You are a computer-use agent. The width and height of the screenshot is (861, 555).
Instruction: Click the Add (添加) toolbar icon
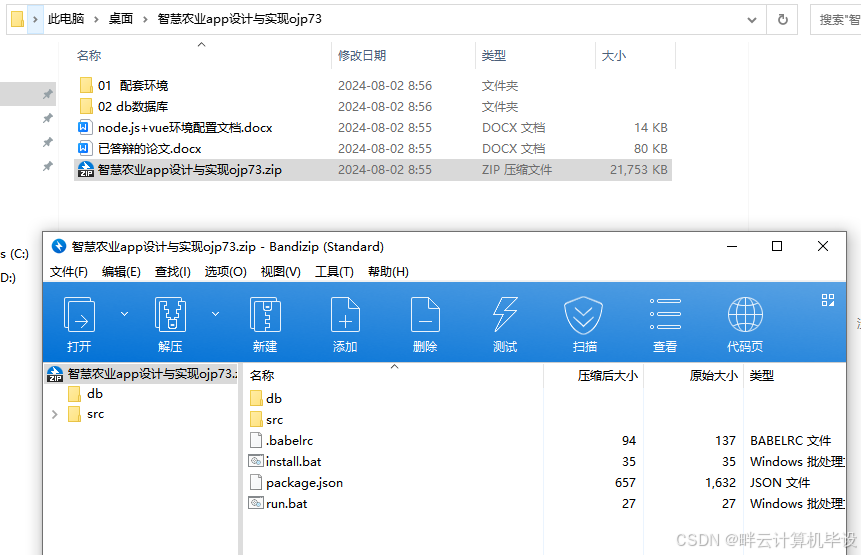pos(345,315)
